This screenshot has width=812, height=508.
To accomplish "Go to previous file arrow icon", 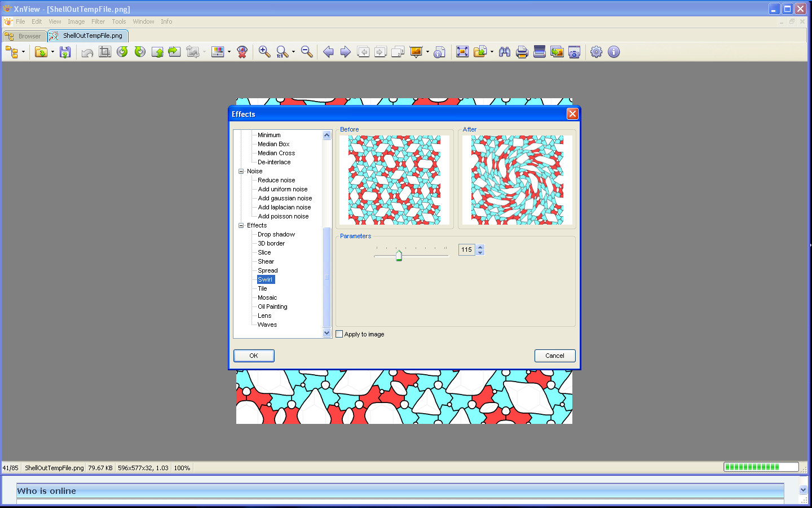I will coord(328,52).
